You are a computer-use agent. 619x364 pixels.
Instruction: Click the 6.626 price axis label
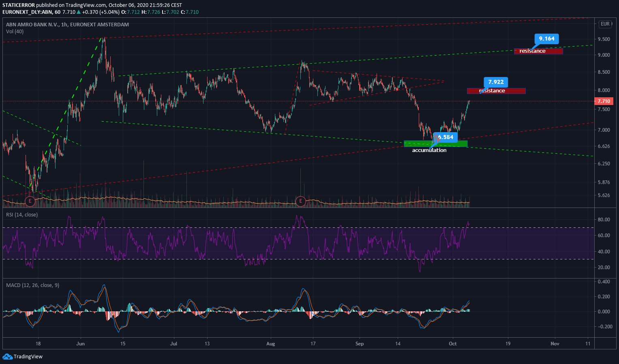point(604,146)
